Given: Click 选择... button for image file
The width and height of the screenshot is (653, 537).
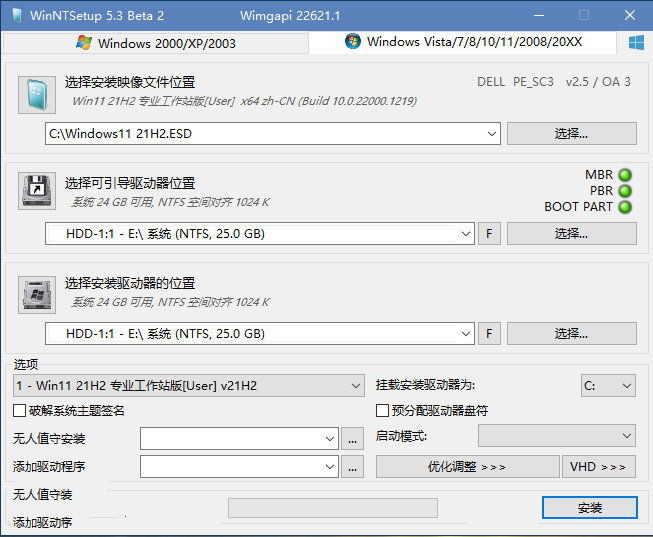Looking at the screenshot, I should (x=571, y=134).
